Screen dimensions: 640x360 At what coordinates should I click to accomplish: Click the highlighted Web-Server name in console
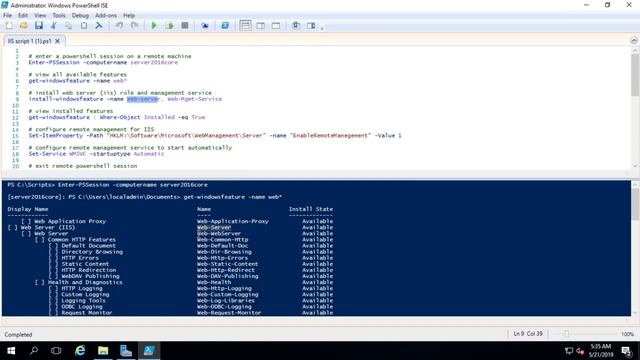(214, 227)
